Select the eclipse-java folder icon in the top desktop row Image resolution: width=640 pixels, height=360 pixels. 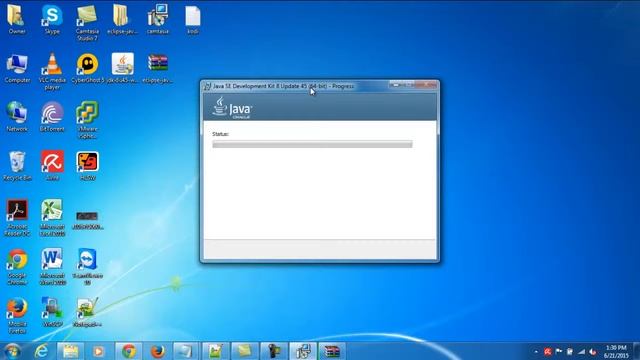(x=122, y=18)
